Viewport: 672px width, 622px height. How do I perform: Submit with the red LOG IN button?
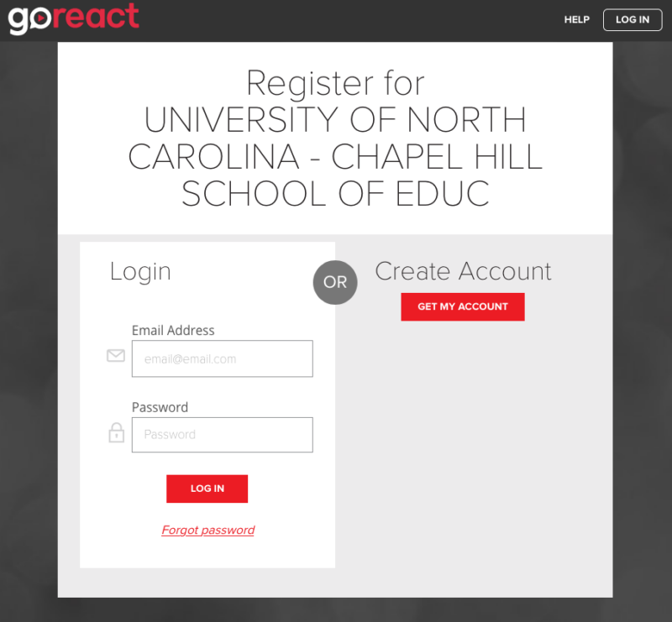point(207,489)
